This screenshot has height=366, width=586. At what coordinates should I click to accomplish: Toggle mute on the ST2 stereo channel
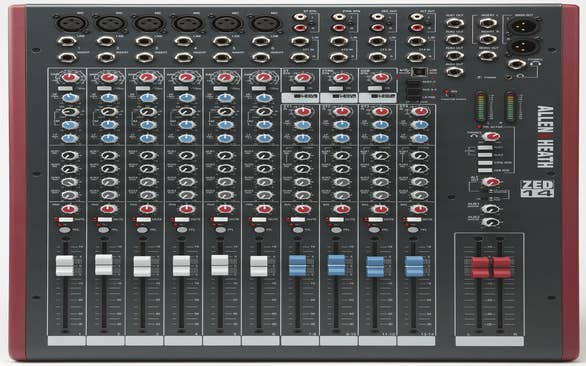click(337, 219)
